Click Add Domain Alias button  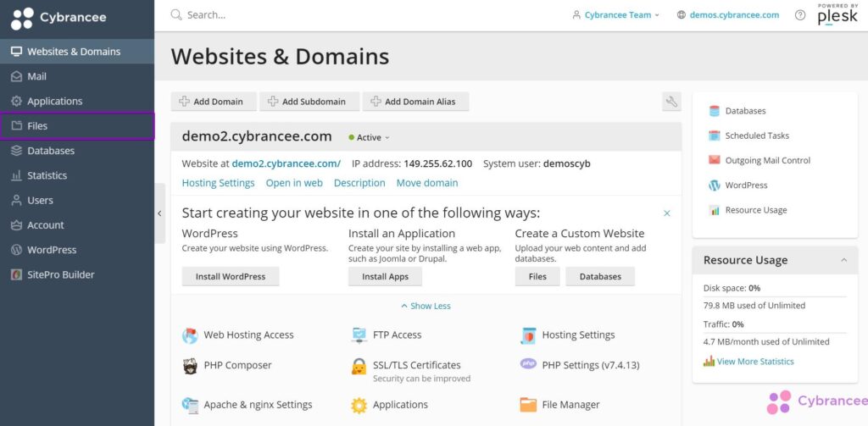415,102
